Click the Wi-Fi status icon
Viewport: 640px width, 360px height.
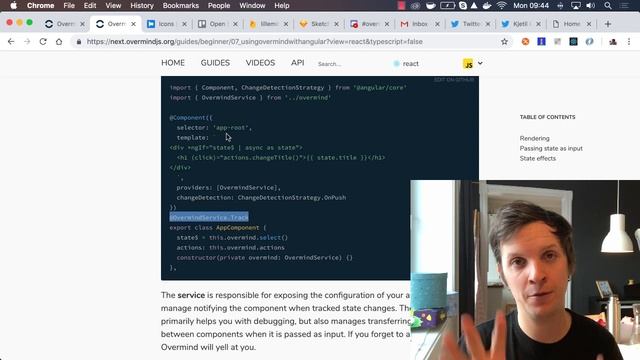point(501,5)
